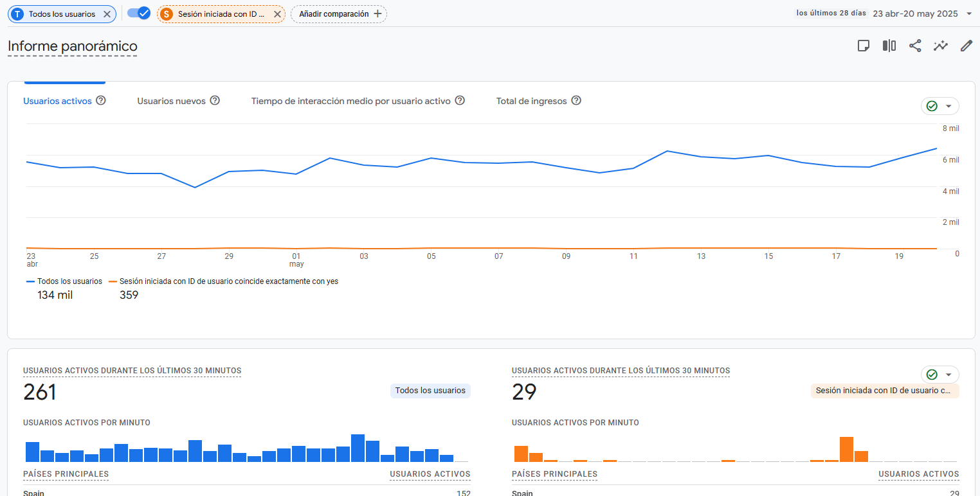
Task: Remove the Sesión iniciada con ID comparison
Action: click(x=277, y=14)
